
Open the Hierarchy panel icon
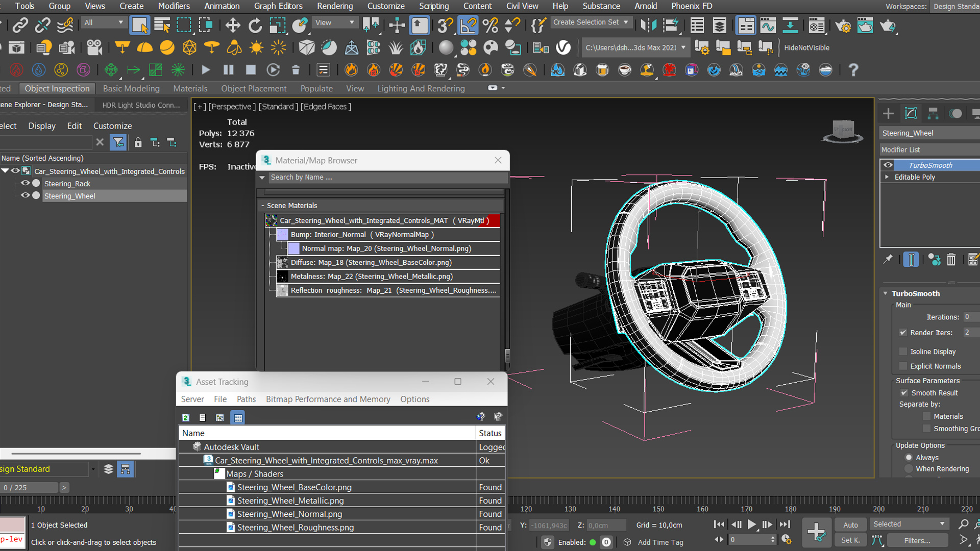933,113
